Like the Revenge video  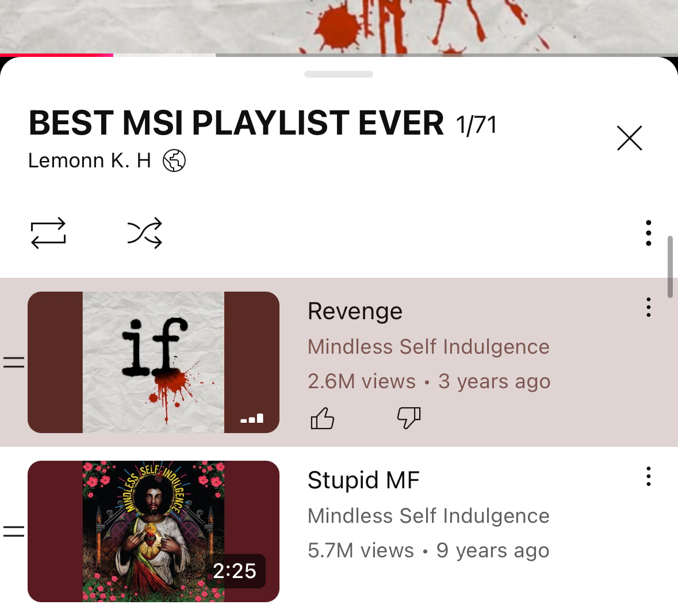pyautogui.click(x=323, y=418)
